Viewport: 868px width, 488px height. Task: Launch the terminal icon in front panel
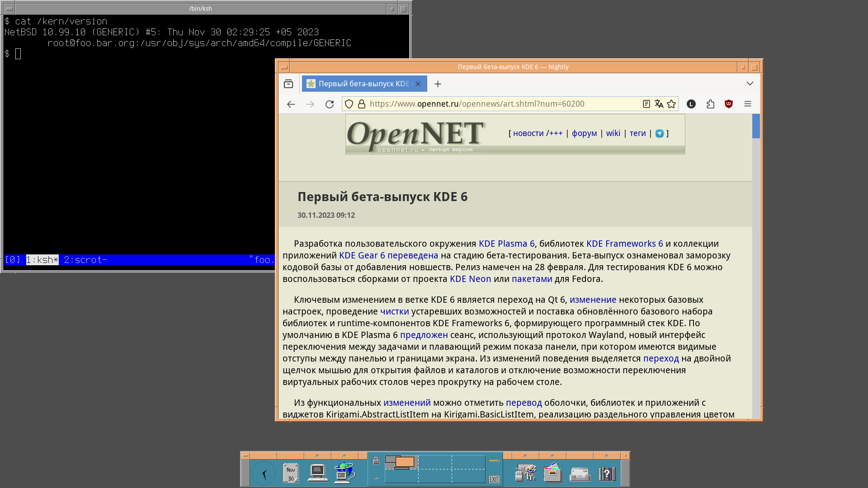318,474
